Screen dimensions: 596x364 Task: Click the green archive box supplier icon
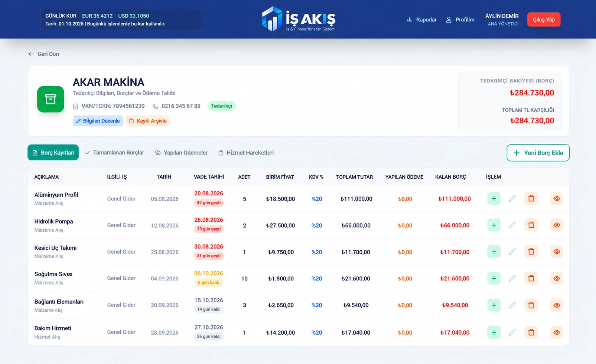point(51,99)
